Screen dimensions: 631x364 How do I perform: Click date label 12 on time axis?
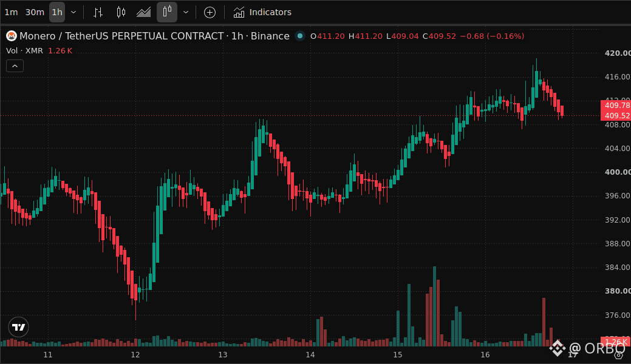pos(135,355)
